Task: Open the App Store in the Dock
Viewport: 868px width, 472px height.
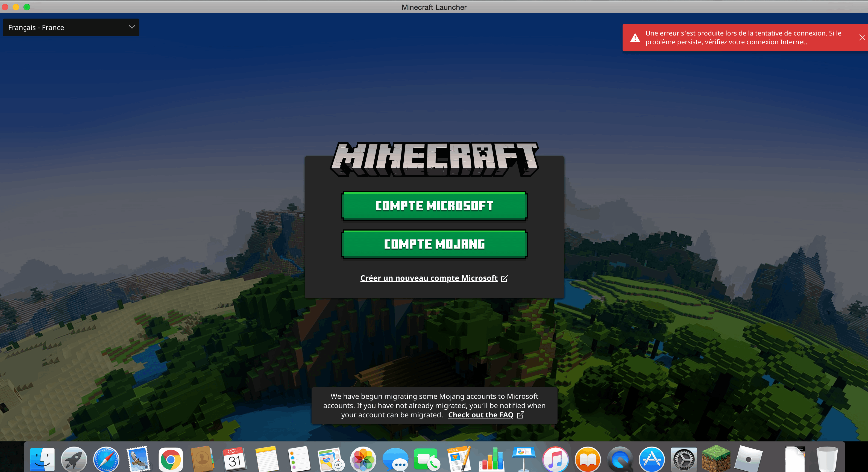Action: click(x=652, y=459)
